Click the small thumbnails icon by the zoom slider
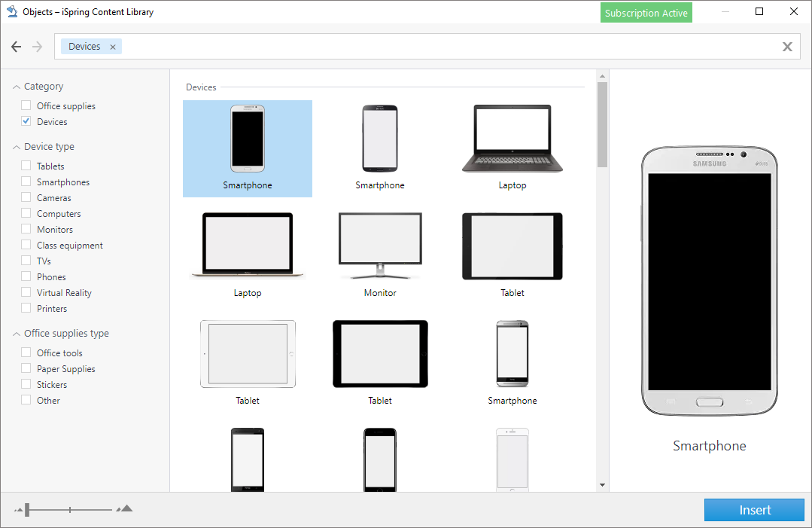The width and height of the screenshot is (812, 528). [18, 511]
